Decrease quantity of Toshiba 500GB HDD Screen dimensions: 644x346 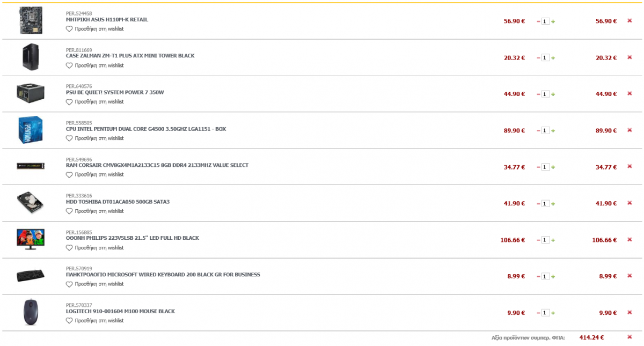pyautogui.click(x=538, y=204)
